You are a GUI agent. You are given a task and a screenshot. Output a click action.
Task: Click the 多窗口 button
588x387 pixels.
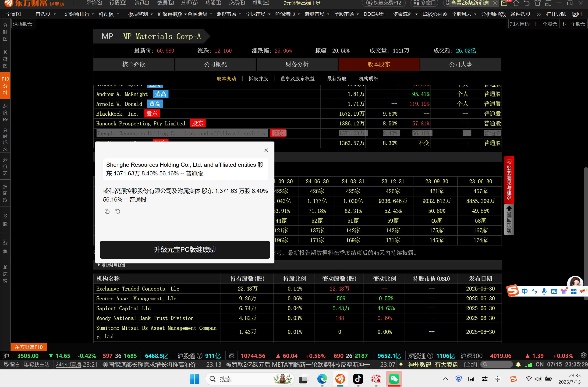coord(424,3)
